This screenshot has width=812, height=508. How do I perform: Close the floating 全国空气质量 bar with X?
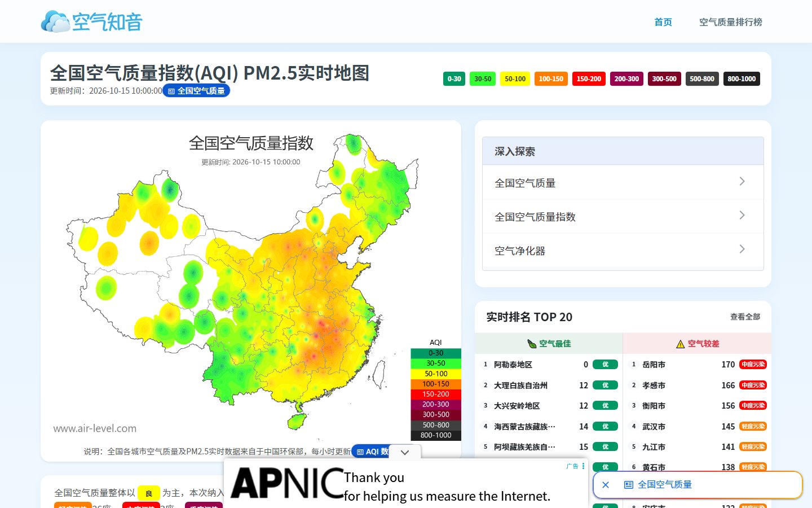(606, 485)
